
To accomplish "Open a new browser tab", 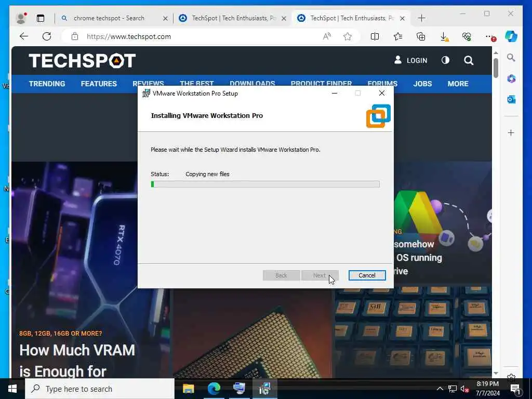I will click(421, 18).
